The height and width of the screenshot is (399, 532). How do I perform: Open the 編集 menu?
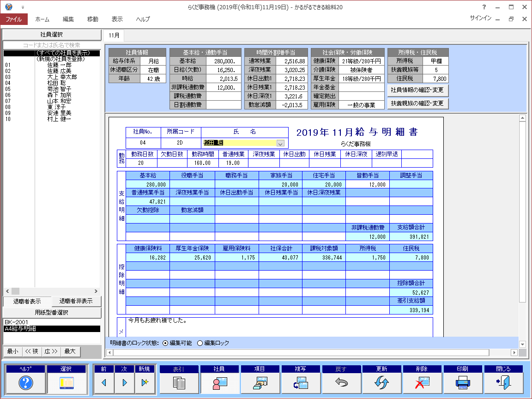[x=68, y=19]
